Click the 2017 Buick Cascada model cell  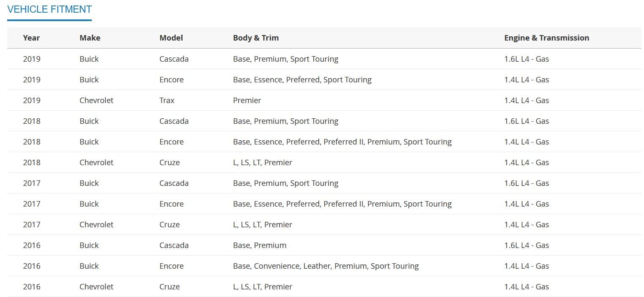click(x=174, y=183)
